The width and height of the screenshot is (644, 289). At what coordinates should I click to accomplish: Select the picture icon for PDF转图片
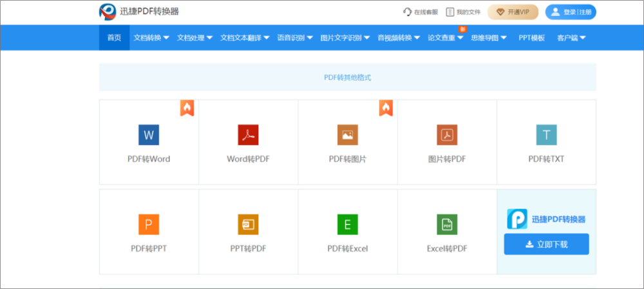pos(348,135)
